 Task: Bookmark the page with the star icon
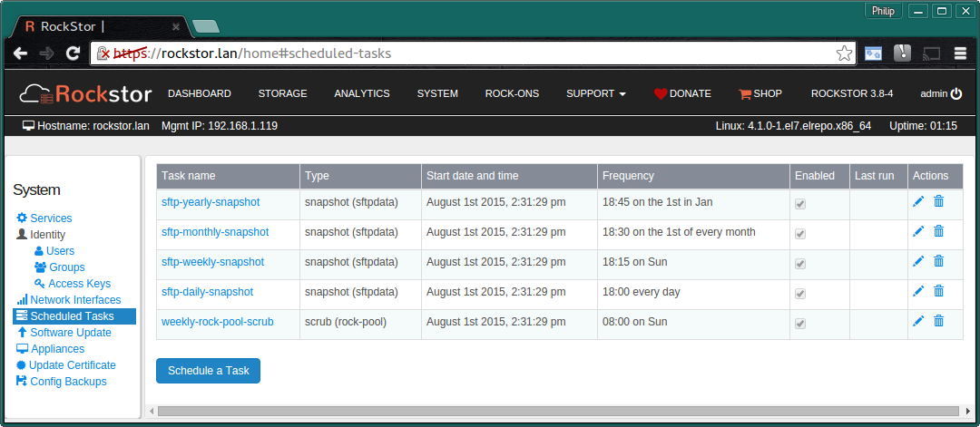844,53
